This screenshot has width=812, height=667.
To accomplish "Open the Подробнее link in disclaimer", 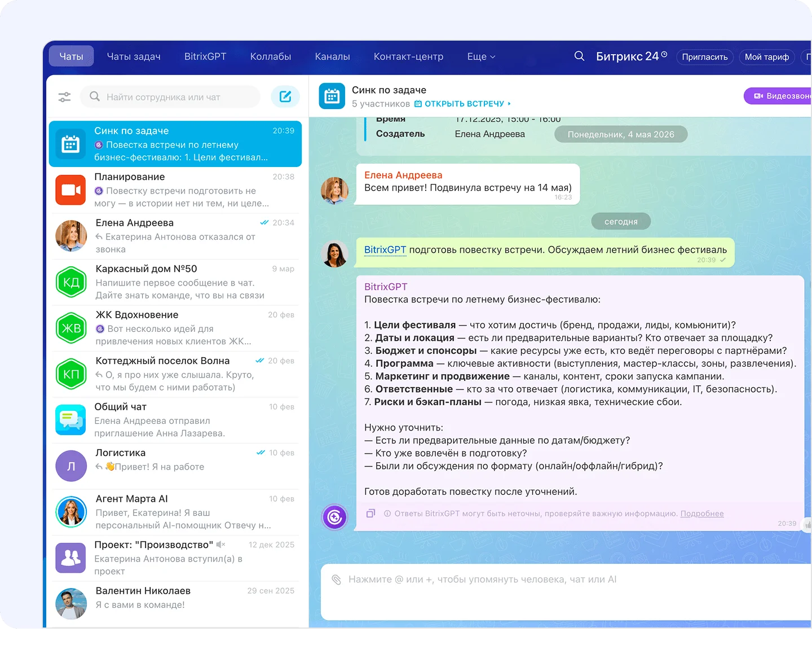I will pos(702,514).
